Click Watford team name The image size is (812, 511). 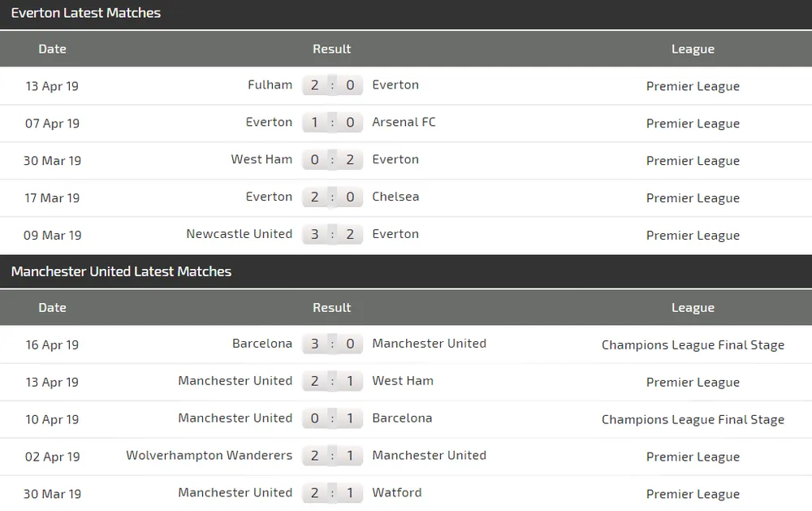click(397, 492)
